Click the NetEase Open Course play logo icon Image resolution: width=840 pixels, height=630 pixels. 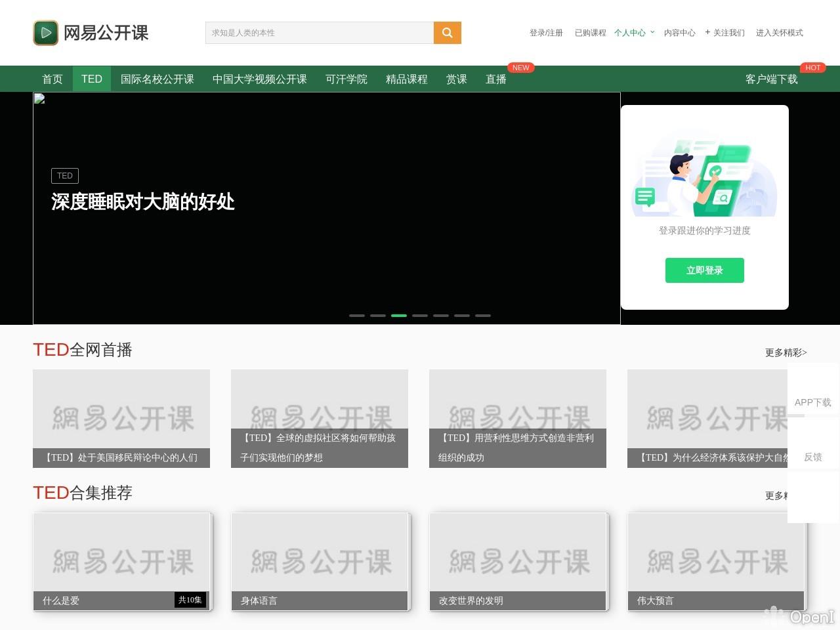45,33
